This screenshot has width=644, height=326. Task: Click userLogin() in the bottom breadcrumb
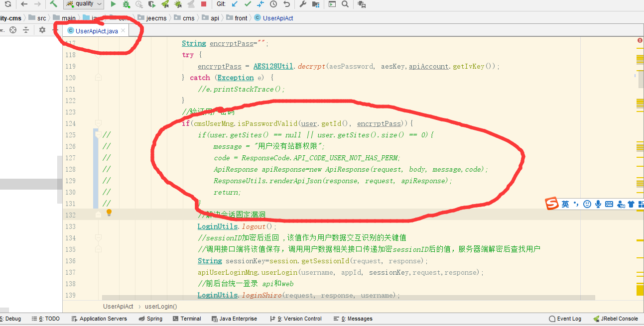[x=161, y=307]
